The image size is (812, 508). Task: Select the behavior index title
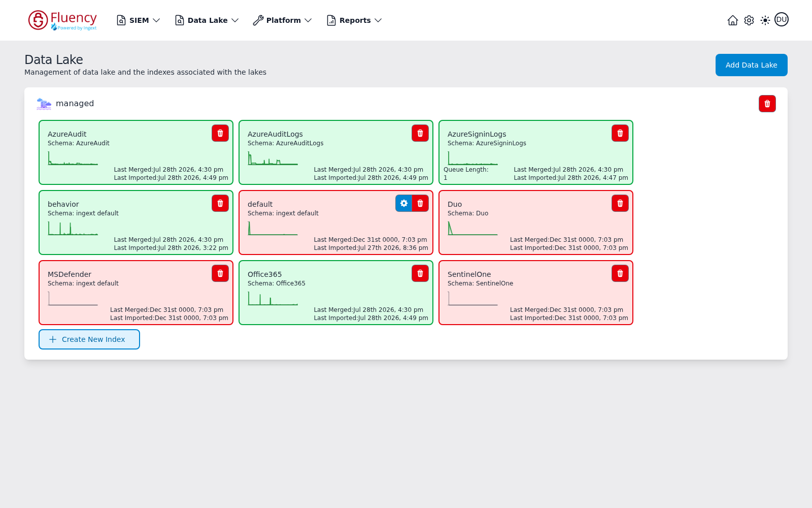pyautogui.click(x=63, y=204)
